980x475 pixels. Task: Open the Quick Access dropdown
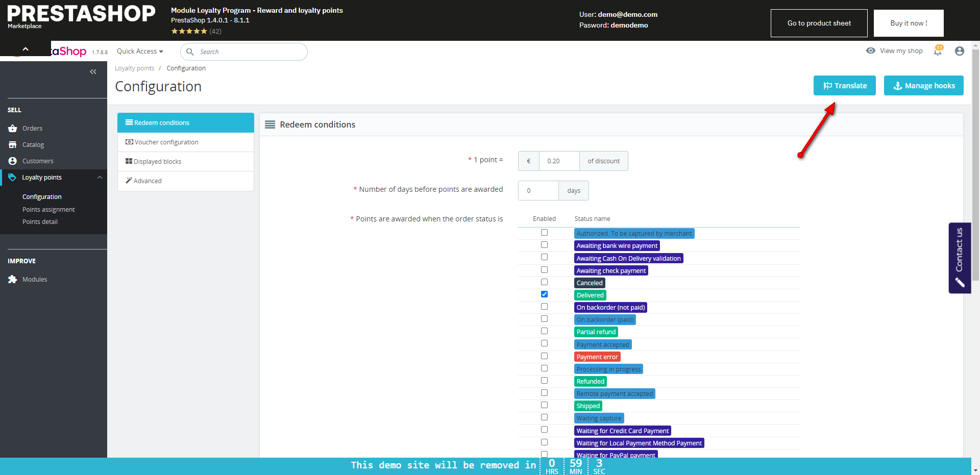pos(140,51)
